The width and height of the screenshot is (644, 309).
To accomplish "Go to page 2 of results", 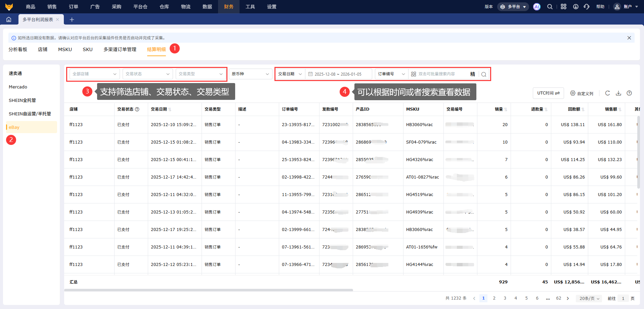I will (494, 298).
